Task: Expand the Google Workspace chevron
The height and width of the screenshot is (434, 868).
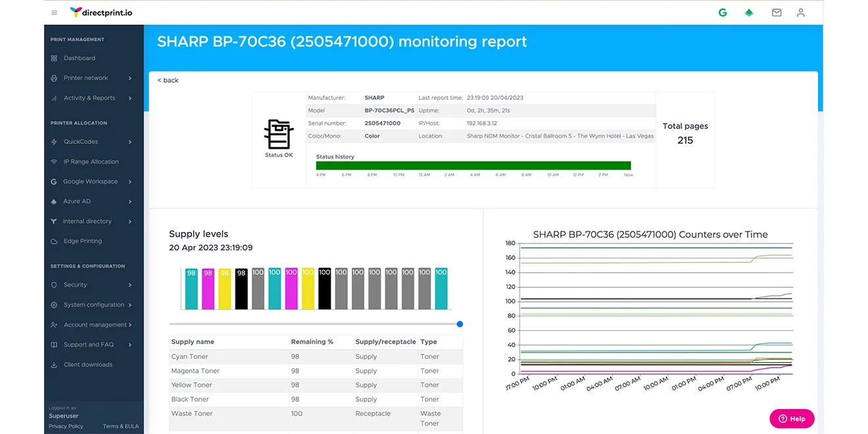Action: pyautogui.click(x=130, y=181)
